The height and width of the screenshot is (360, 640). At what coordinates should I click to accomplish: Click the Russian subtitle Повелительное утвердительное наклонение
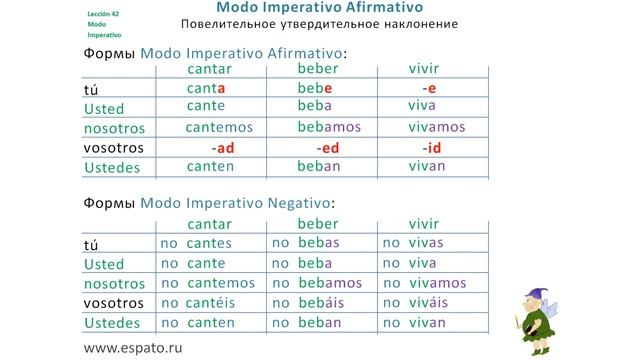(319, 24)
